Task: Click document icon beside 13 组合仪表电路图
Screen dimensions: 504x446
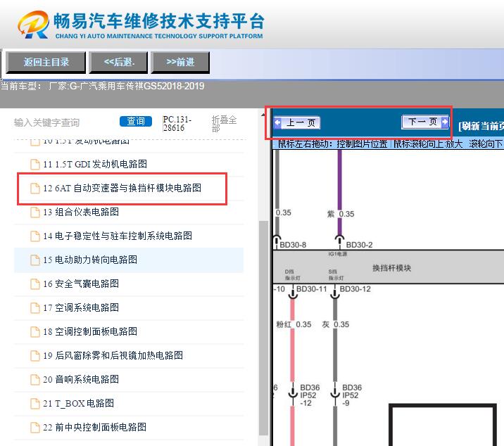Action: tap(34, 212)
